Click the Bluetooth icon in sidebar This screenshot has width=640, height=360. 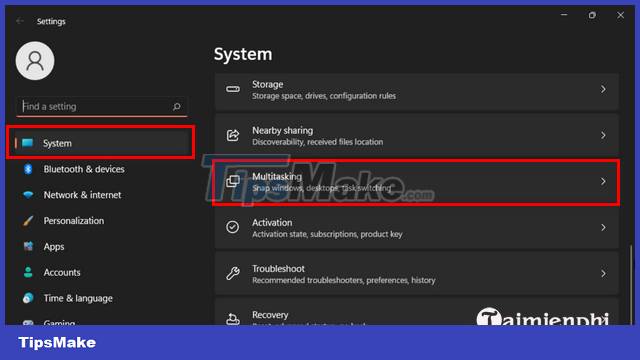(28, 169)
